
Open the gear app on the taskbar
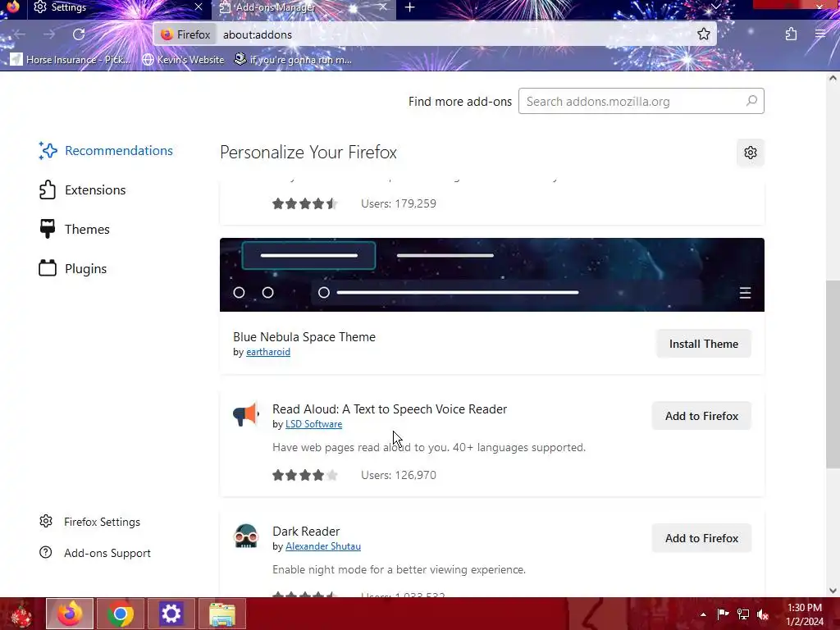171,614
